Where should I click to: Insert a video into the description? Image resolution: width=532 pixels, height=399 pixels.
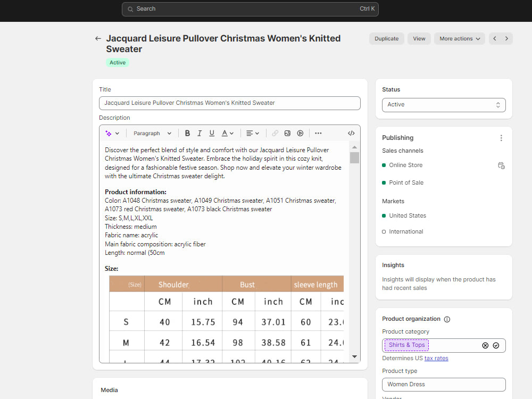300,134
